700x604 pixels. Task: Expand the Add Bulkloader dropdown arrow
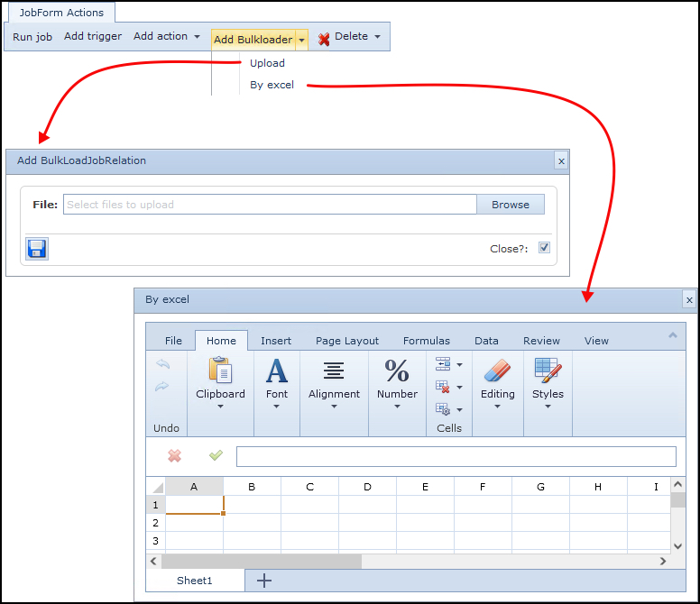302,41
